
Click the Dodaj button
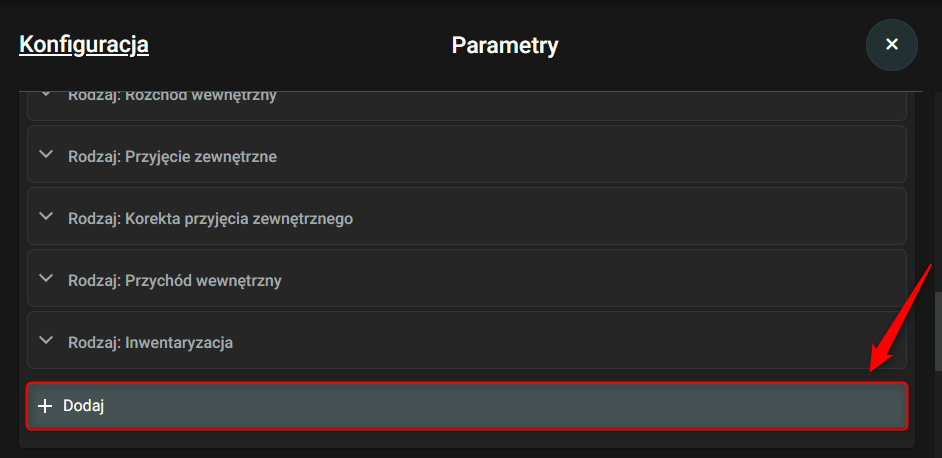coord(467,406)
